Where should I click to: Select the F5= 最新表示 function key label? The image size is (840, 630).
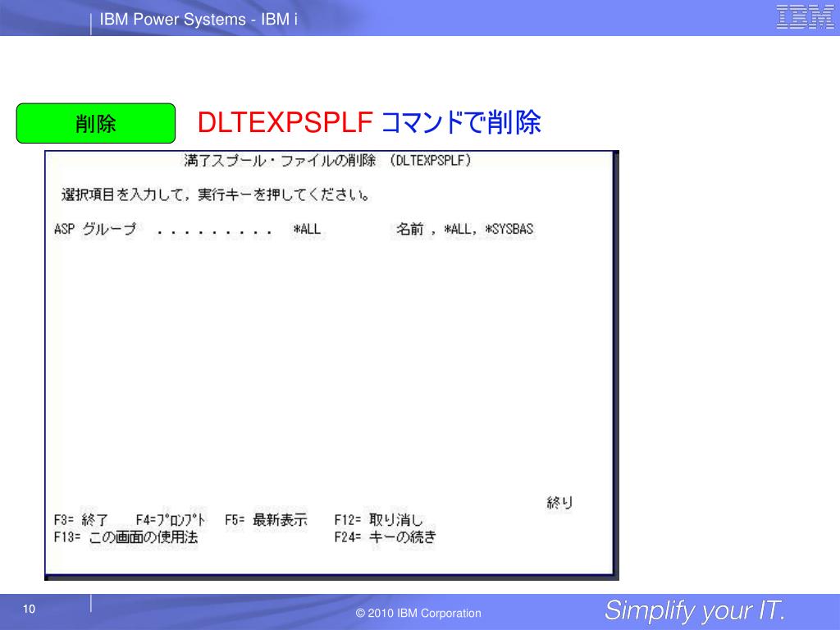tap(267, 519)
